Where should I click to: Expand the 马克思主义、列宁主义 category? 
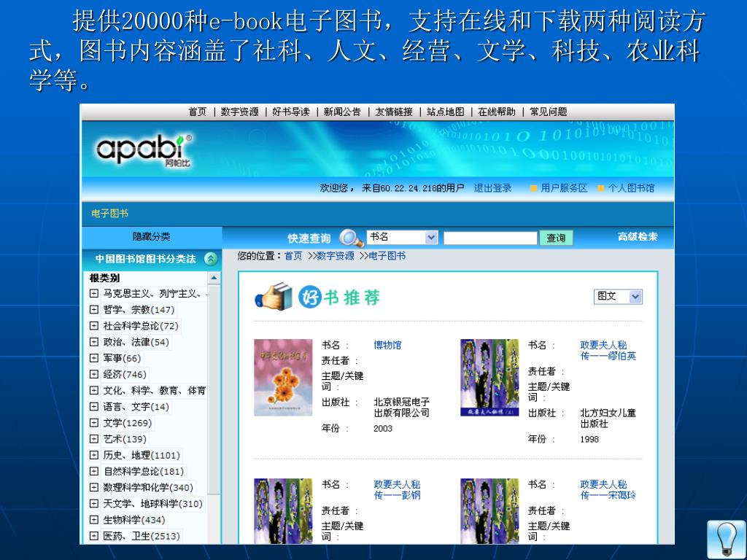tap(94, 293)
